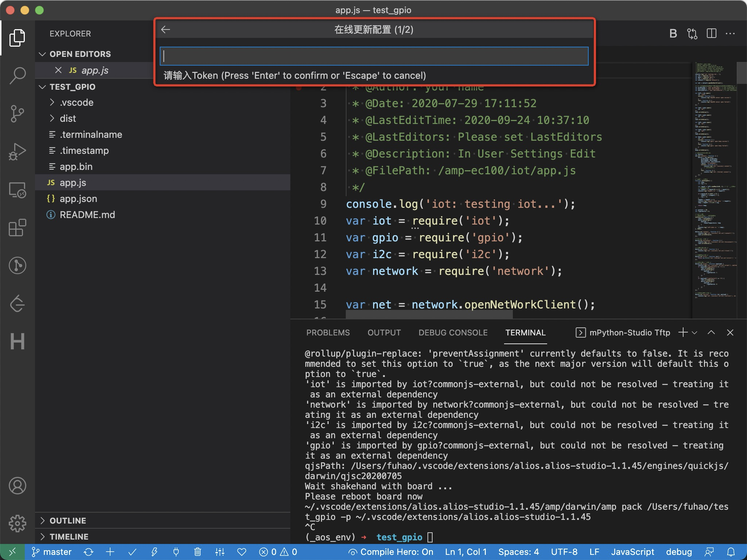The image size is (747, 560).
Task: Open the Explorer view in activity bar
Action: [17, 38]
